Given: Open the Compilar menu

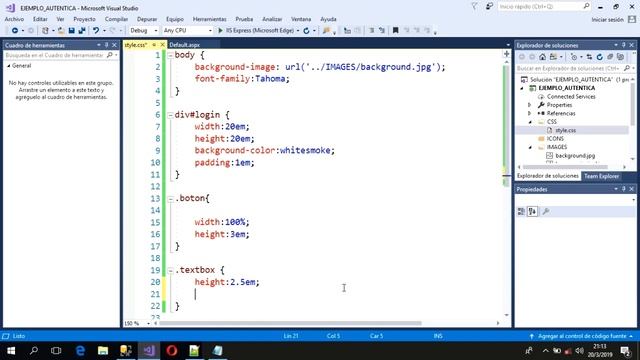Looking at the screenshot, I should coord(116,19).
